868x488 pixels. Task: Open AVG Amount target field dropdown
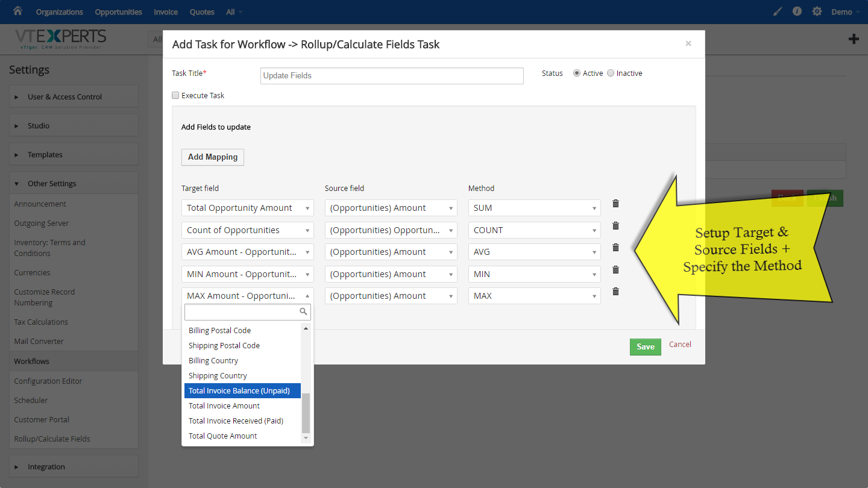[248, 252]
